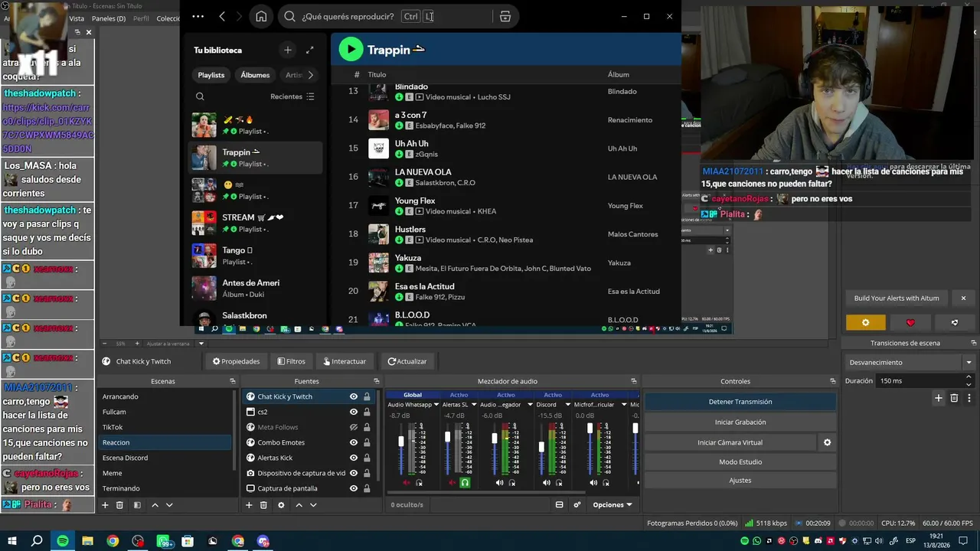980x551 pixels.
Task: Add a new scene in Escenas
Action: [x=105, y=505]
